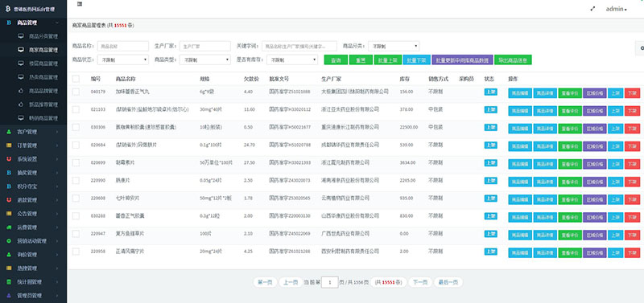The height and width of the screenshot is (303, 644).
Task: Click 区域价格 for product 020684
Action: 595,146
